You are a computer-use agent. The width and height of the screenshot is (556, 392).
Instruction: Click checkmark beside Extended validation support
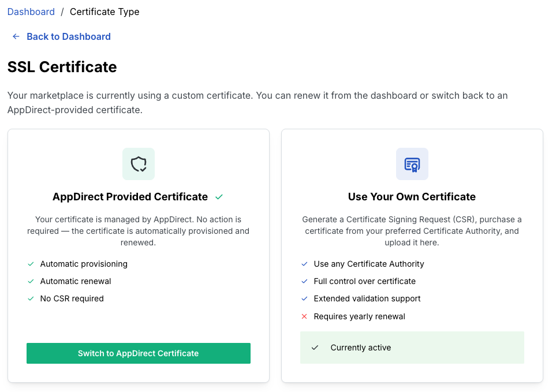point(304,299)
